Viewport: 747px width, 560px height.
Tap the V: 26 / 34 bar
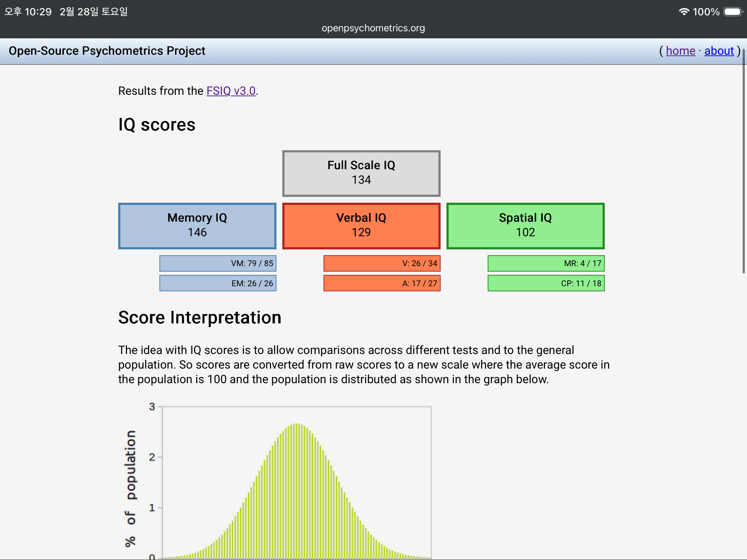pos(382,263)
